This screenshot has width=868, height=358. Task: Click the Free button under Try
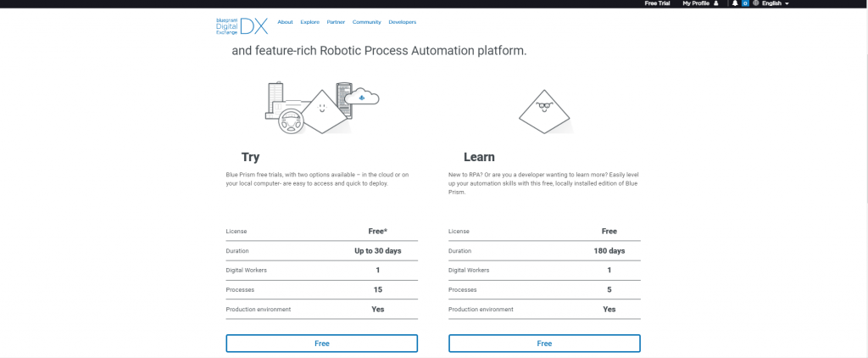321,344
